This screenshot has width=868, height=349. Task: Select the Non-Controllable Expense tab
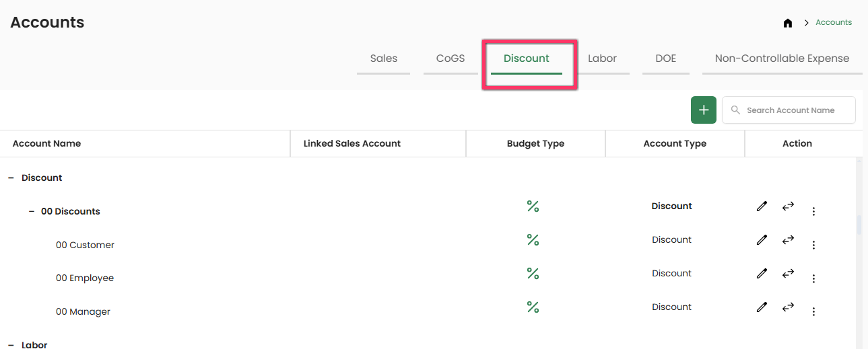(782, 59)
